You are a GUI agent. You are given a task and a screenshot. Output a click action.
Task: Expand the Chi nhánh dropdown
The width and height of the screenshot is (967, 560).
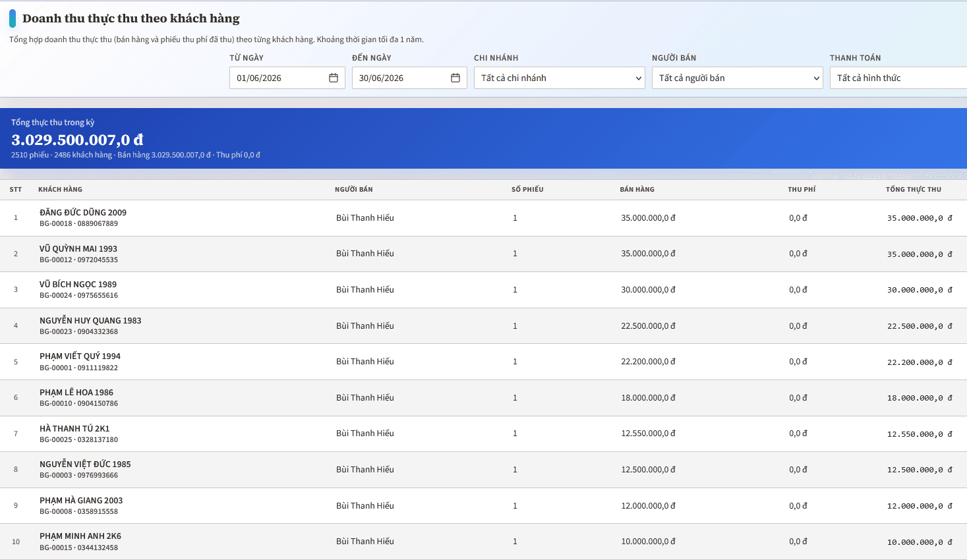point(560,78)
